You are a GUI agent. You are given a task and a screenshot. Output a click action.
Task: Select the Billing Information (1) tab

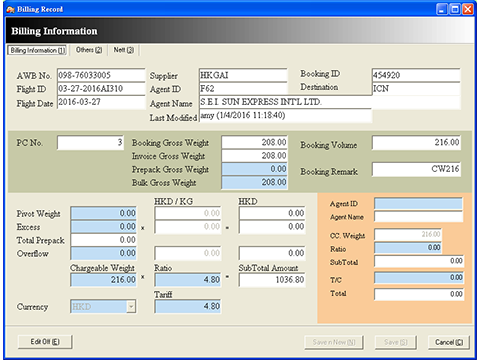[37, 50]
